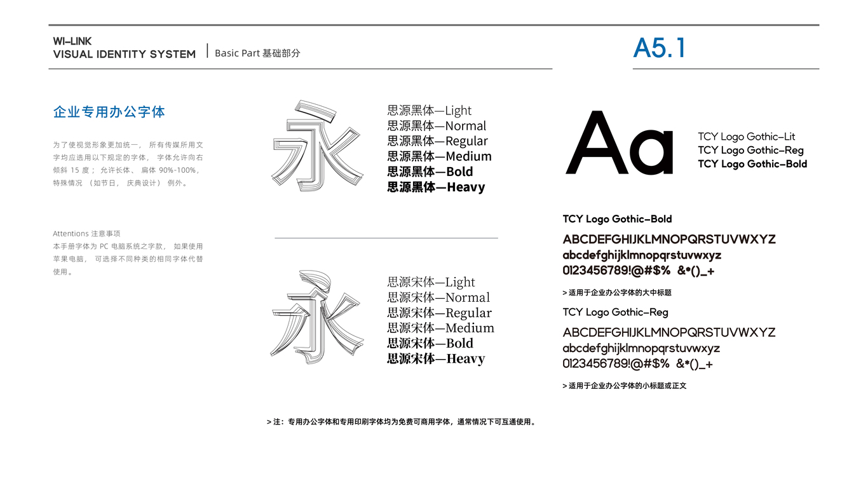Select the text 思源黑体—Light
The image size is (868, 488).
(430, 111)
